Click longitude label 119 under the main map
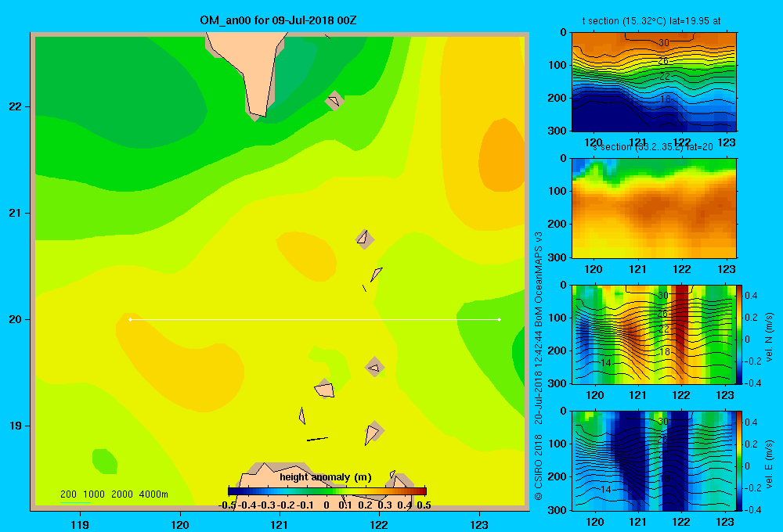 point(80,524)
